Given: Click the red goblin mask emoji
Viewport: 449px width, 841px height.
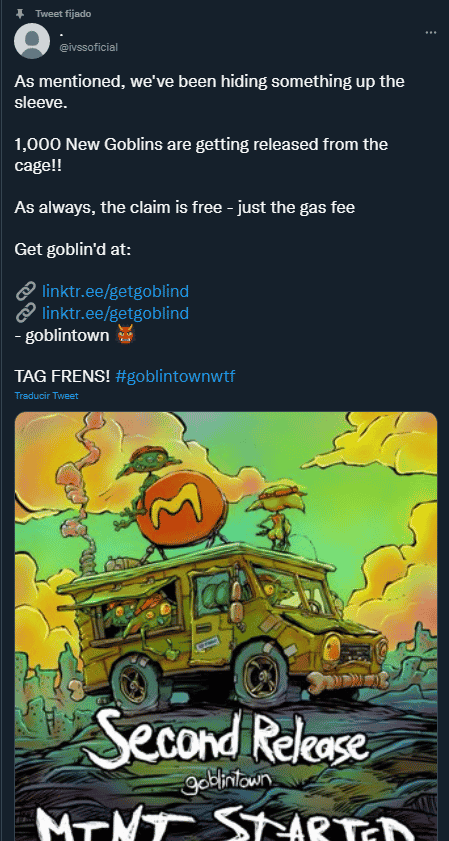Looking at the screenshot, I should (x=125, y=335).
